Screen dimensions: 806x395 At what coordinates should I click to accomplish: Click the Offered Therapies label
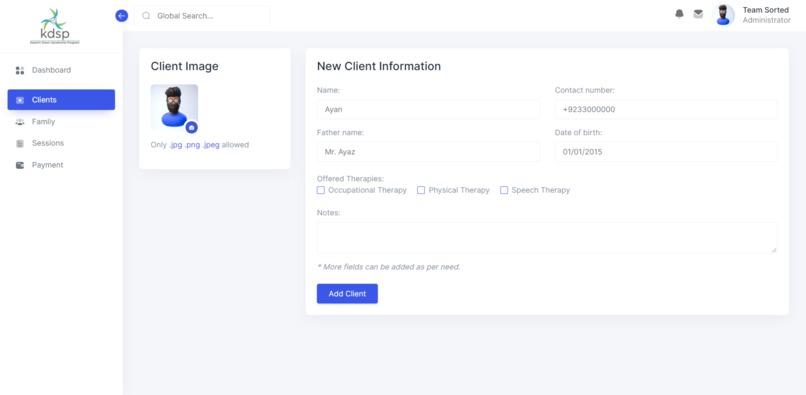click(x=350, y=179)
